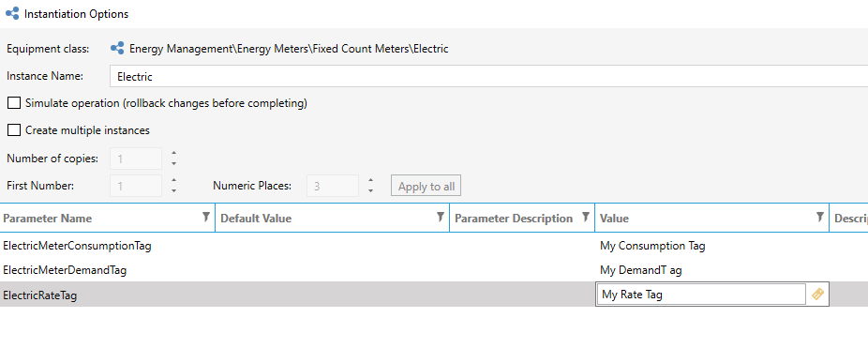Decrease the Numeric Places value

371,190
